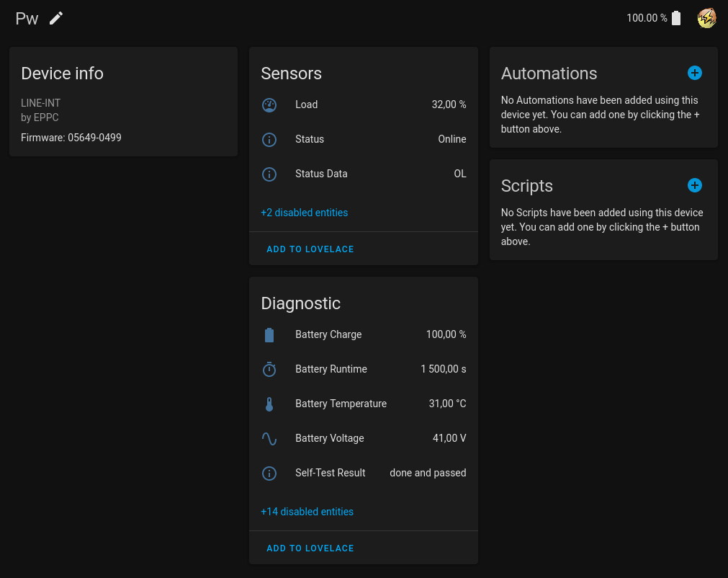
Task: Open the Battery Runtime value 1 500,00 s
Action: (x=443, y=369)
